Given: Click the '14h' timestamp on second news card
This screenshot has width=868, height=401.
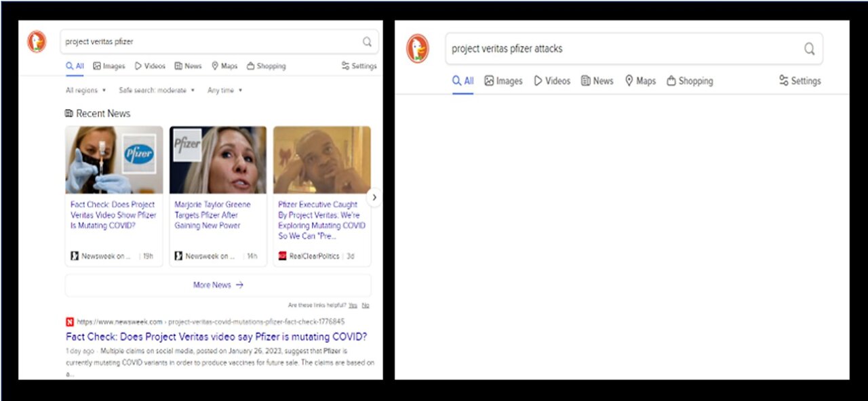Looking at the screenshot, I should tap(252, 256).
